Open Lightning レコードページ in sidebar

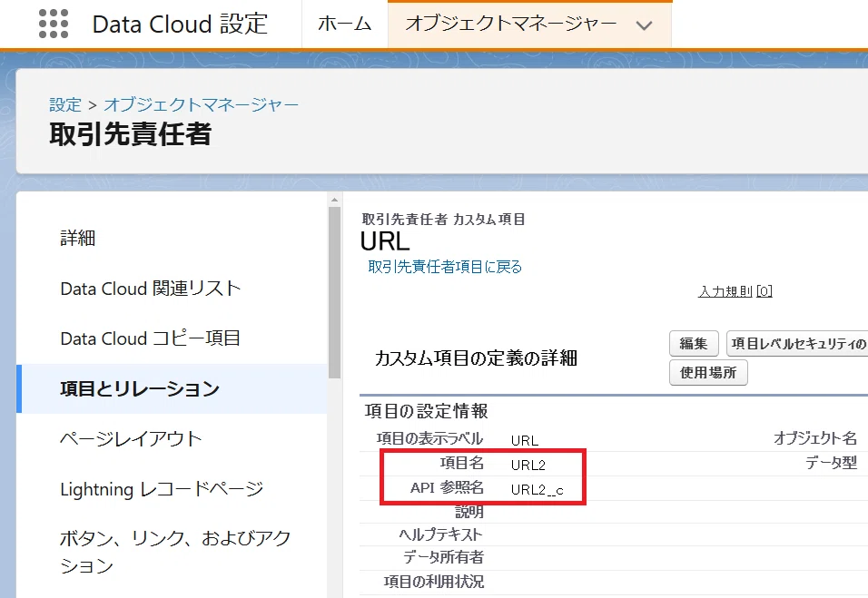[162, 489]
